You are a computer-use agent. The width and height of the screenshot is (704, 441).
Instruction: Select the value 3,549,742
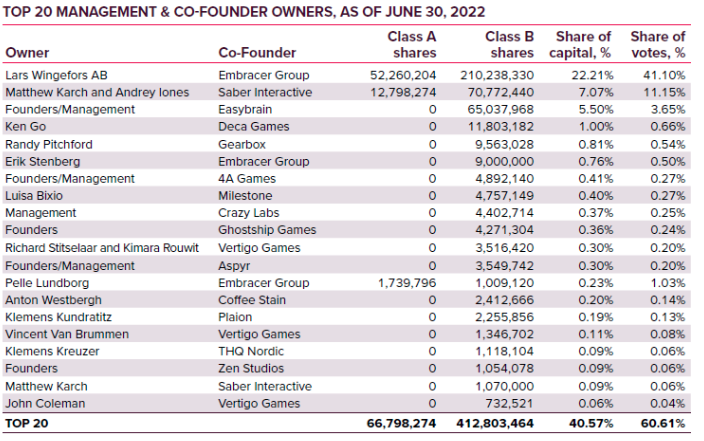504,266
